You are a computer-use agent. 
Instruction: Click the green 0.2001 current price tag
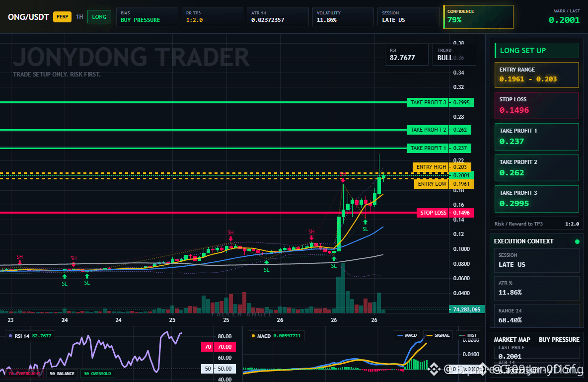[x=461, y=175]
